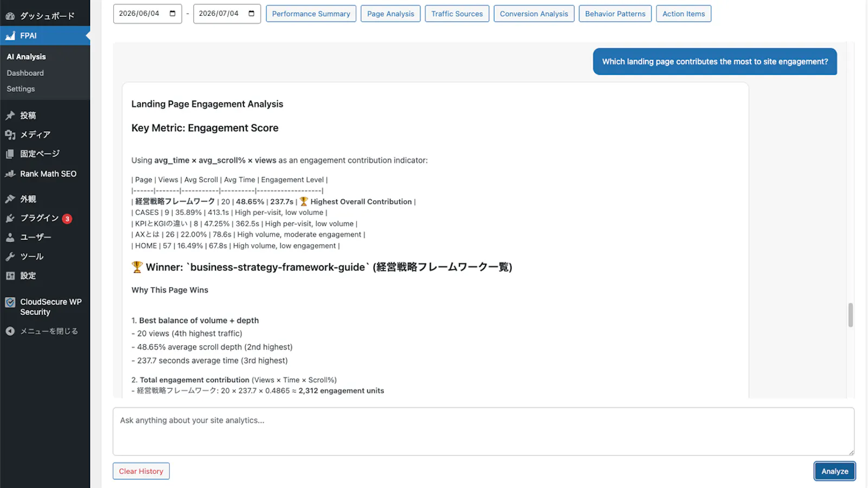
Task: Click the 48.65% average scroll depth line
Action: coord(212,347)
